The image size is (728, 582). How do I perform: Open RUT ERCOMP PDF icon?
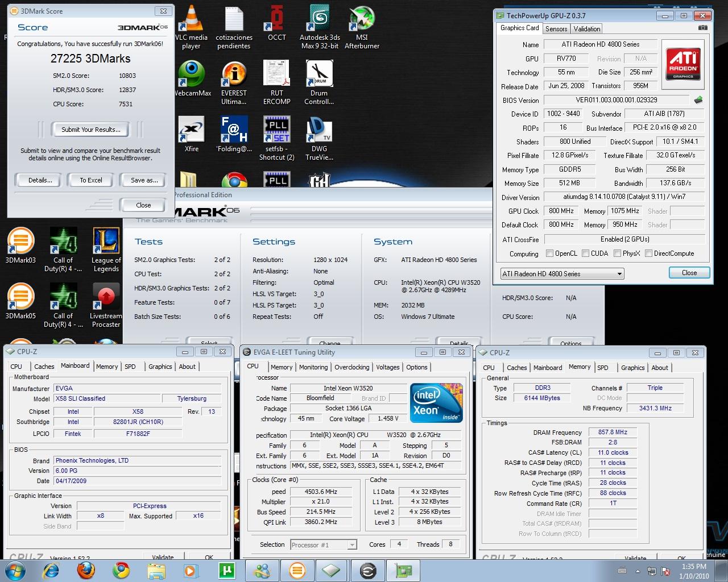pos(277,82)
